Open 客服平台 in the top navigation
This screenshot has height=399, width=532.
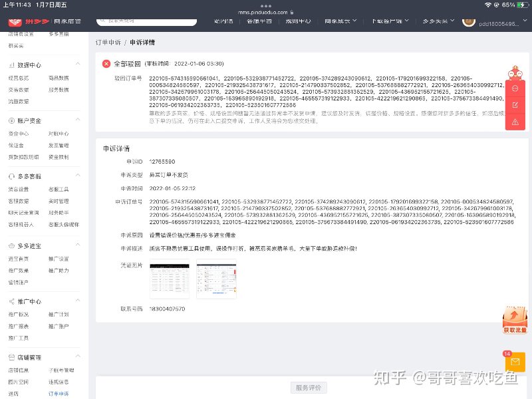click(259, 21)
